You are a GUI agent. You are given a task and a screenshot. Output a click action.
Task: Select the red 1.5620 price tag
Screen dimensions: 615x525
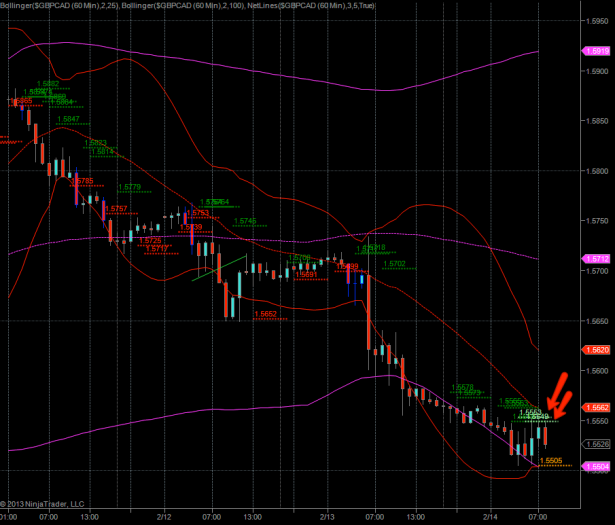[597, 350]
